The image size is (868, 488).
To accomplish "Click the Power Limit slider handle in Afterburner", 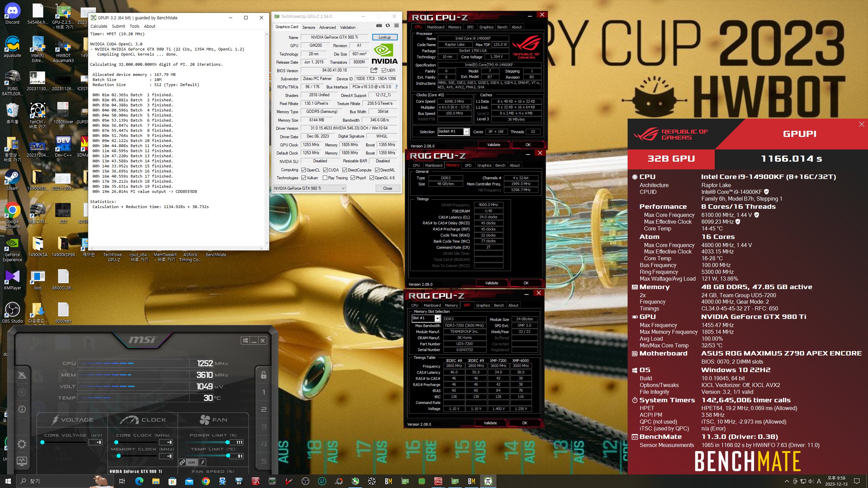I will click(227, 442).
